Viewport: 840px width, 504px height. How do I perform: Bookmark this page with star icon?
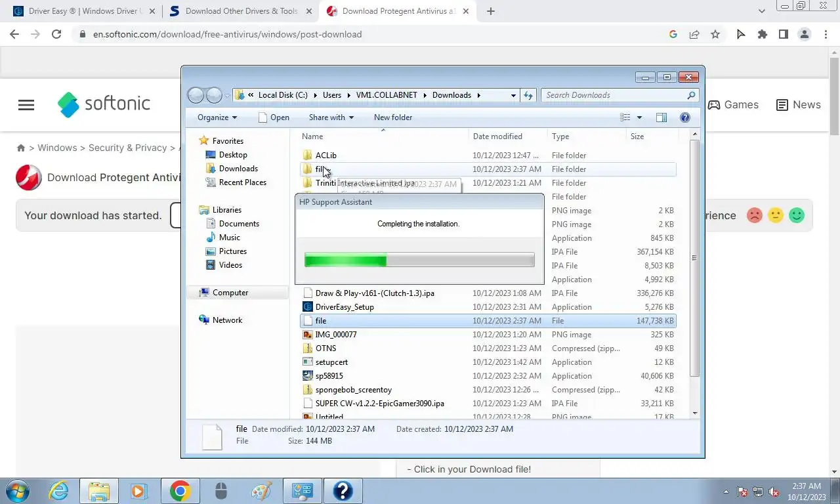[715, 34]
